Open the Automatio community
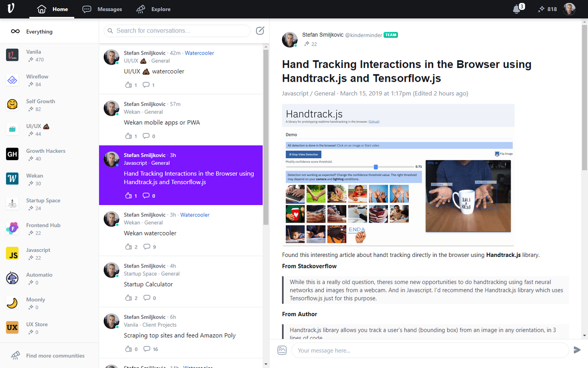 pos(49,279)
